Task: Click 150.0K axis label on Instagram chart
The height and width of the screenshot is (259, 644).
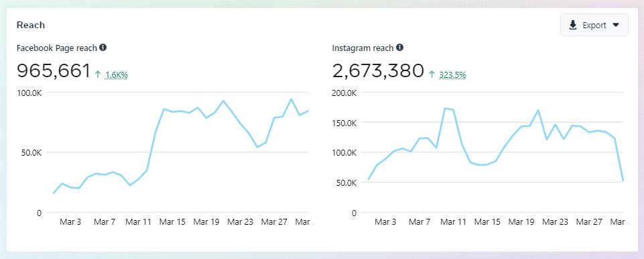Action: (x=344, y=123)
